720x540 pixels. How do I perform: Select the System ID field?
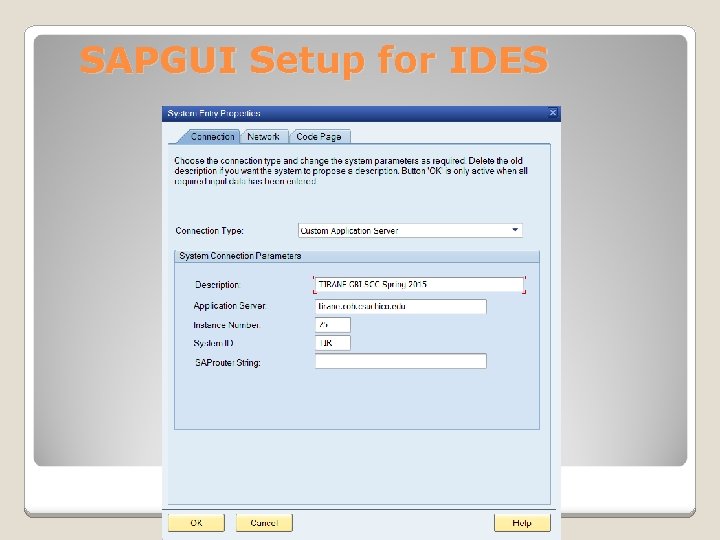[332, 343]
